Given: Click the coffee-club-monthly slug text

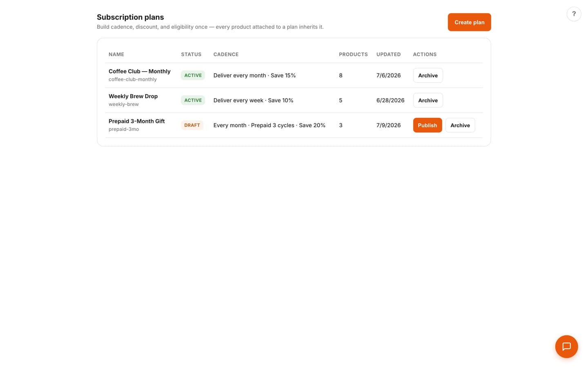Looking at the screenshot, I should click(x=132, y=79).
